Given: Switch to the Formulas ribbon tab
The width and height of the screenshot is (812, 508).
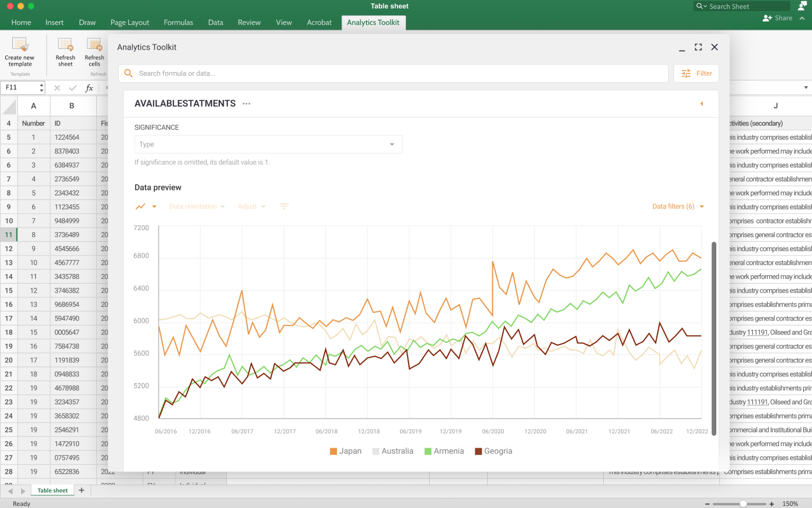Looking at the screenshot, I should tap(178, 22).
